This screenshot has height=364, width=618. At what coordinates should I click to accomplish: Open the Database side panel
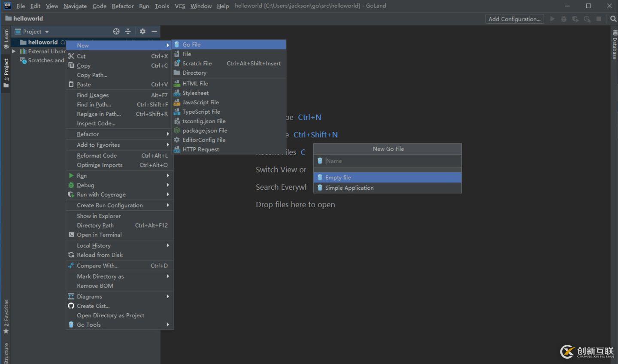(x=615, y=45)
